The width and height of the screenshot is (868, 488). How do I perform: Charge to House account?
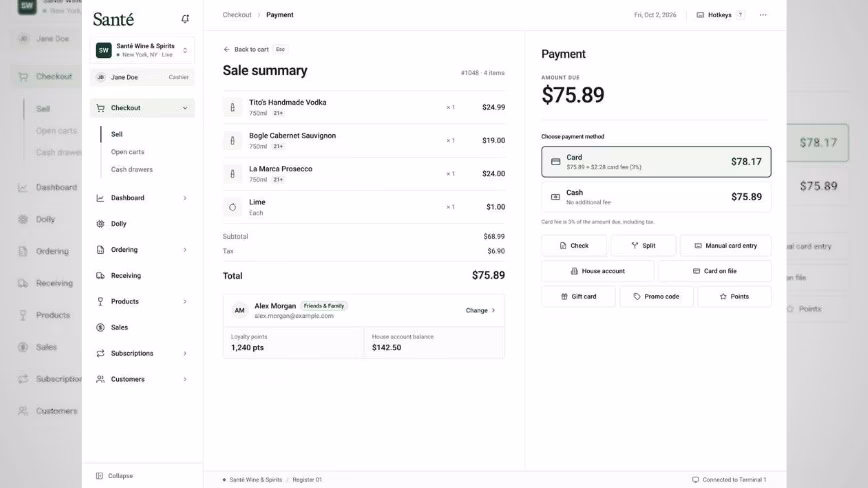(597, 271)
